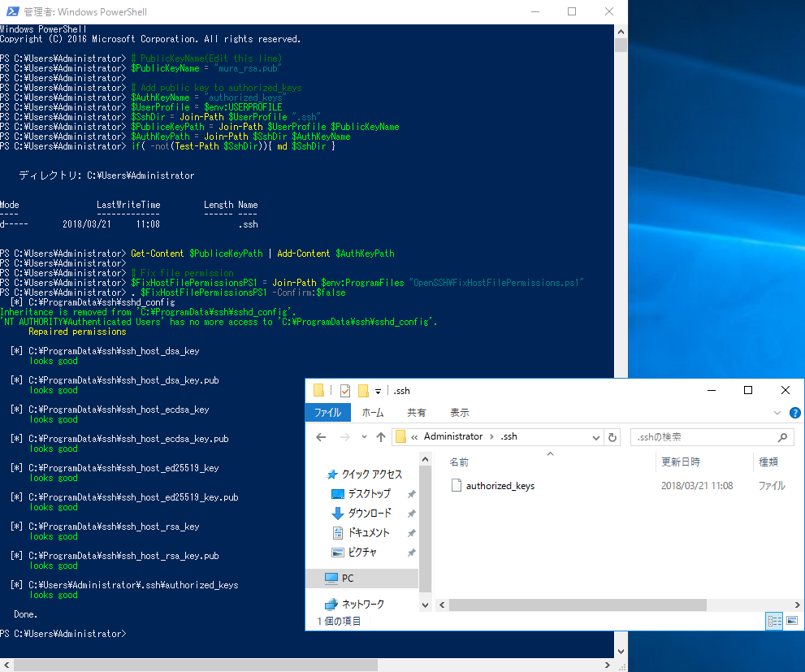Click the search magnifier icon in Explorer
The height and width of the screenshot is (672, 805).
tap(782, 437)
